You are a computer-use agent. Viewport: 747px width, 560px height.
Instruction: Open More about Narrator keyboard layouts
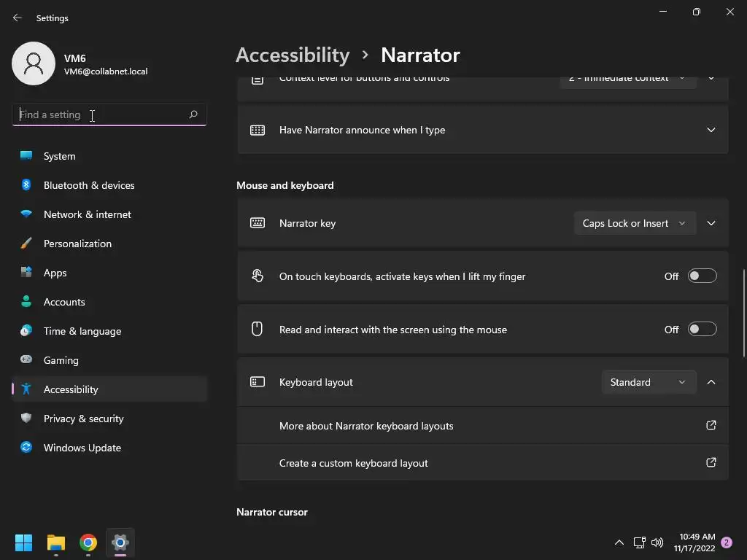[x=366, y=426]
